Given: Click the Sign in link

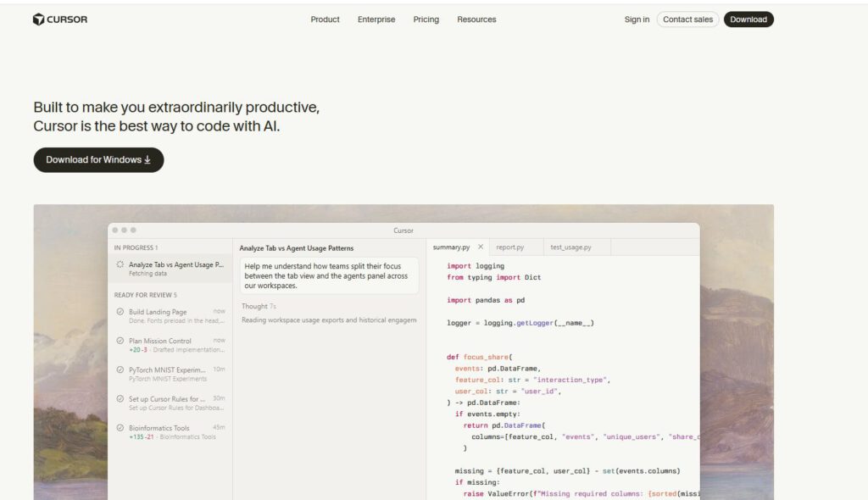Looking at the screenshot, I should click(637, 19).
